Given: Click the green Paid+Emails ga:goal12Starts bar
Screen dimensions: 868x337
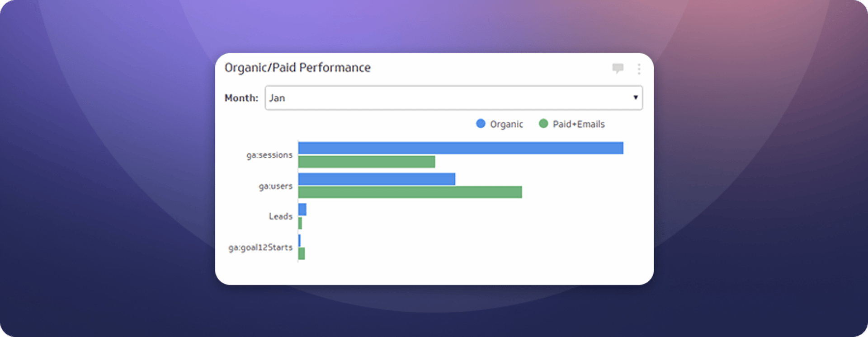Looking at the screenshot, I should 302,254.
